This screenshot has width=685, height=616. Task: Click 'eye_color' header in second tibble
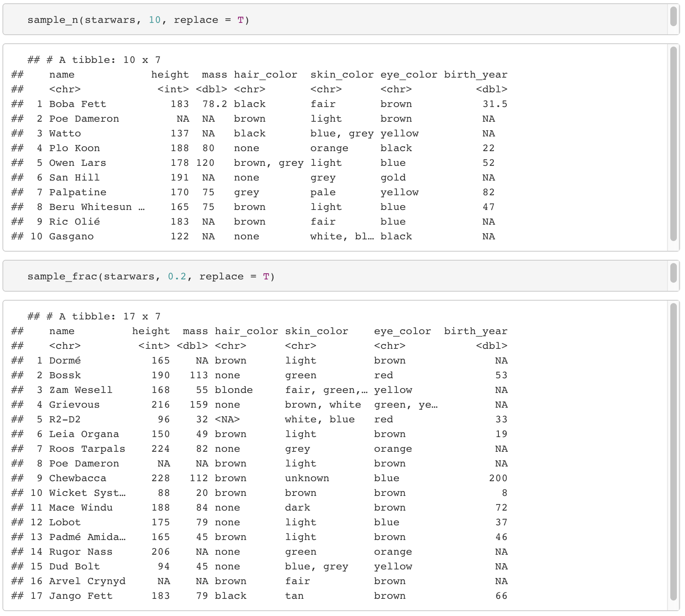pos(403,331)
